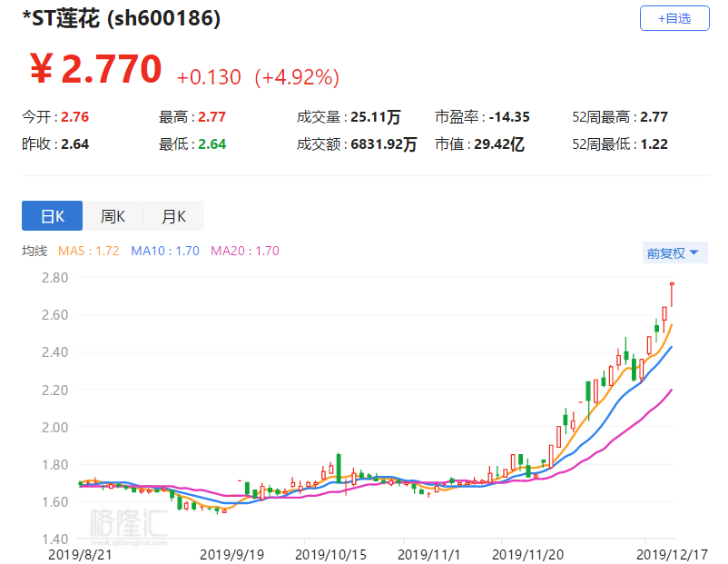This screenshot has height=564, width=728.
Task: Click the current price ¥2.770
Action: point(95,69)
